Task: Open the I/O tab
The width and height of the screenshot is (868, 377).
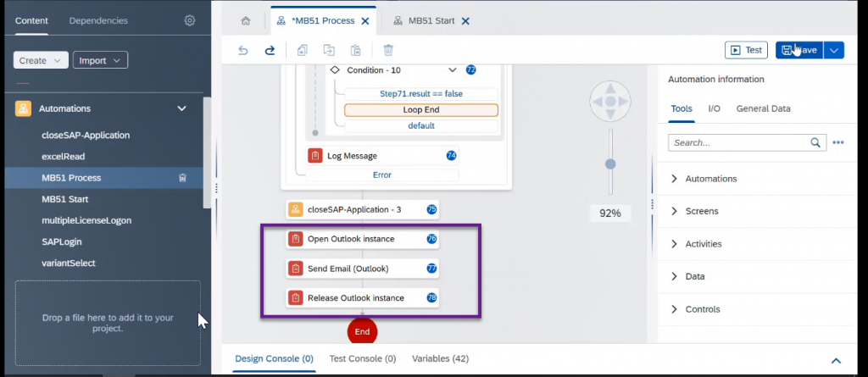Action: click(x=714, y=109)
